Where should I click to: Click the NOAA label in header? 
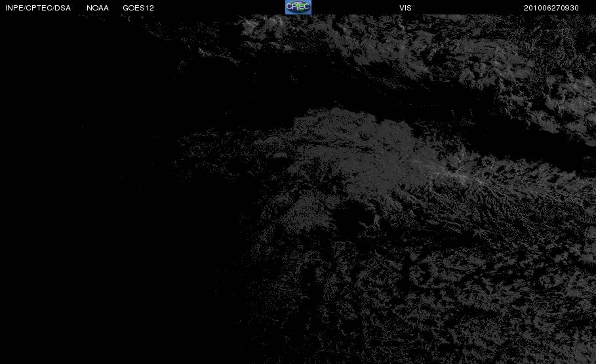tap(98, 8)
